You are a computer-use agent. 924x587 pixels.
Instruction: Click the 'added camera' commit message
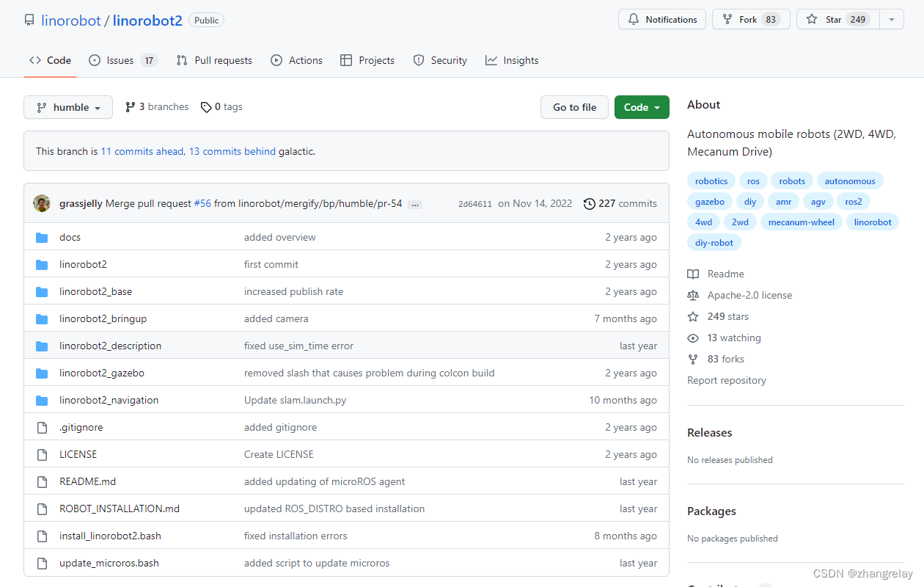(276, 318)
